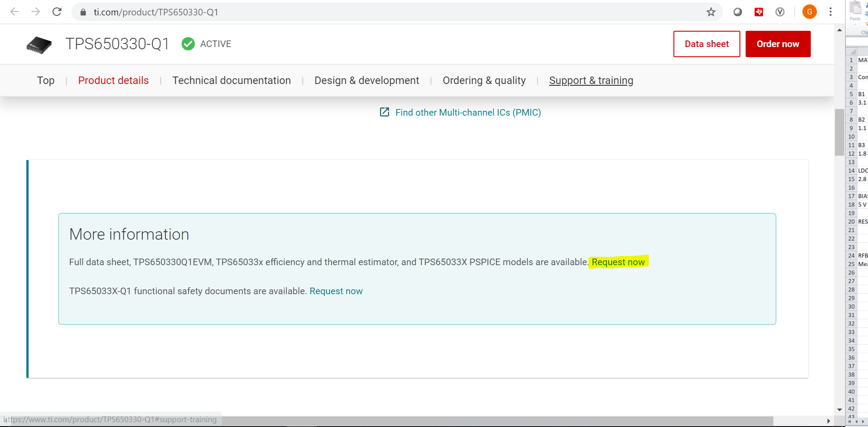Jump to the Top section
This screenshot has height=427, width=868.
pos(46,80)
